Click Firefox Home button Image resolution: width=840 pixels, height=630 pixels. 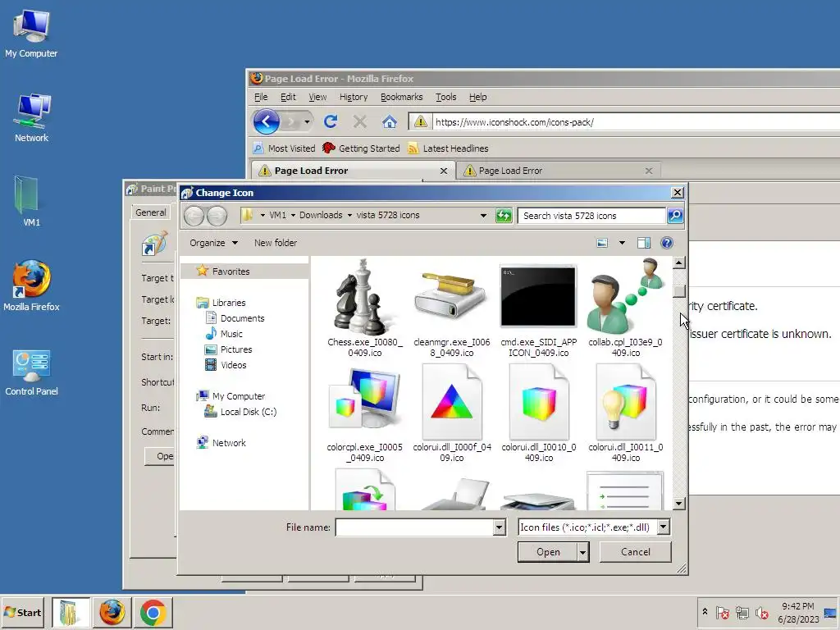pos(390,121)
